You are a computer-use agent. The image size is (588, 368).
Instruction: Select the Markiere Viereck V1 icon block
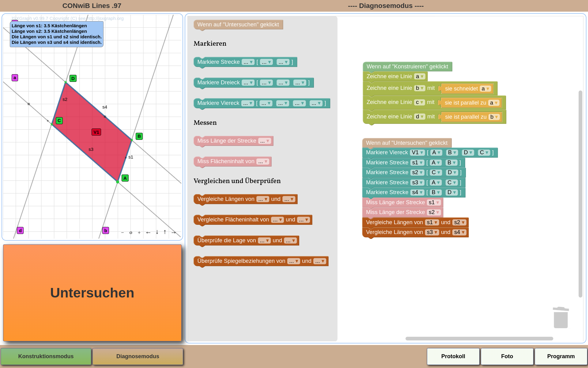(x=417, y=152)
